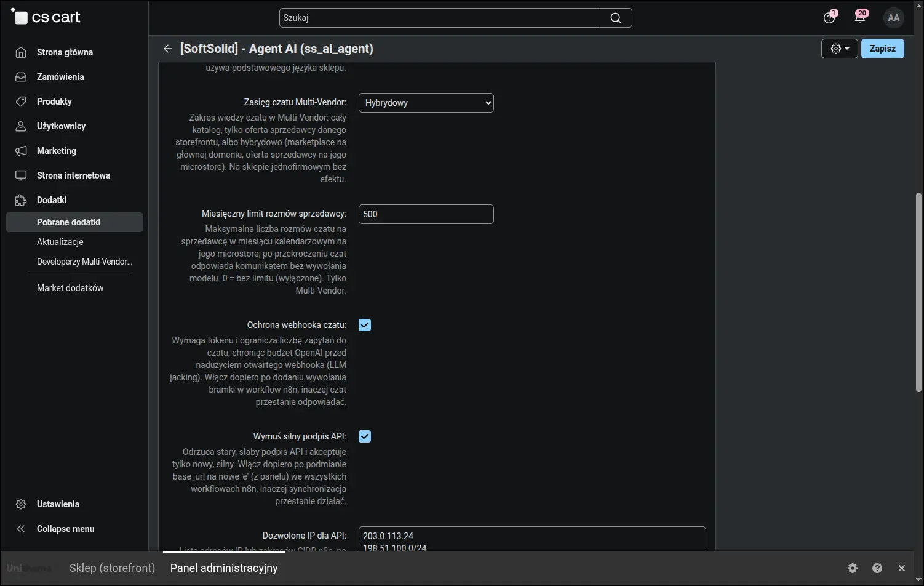Go back using the arrow beside add-on title
Image resolution: width=924 pixels, height=586 pixels.
click(x=167, y=49)
